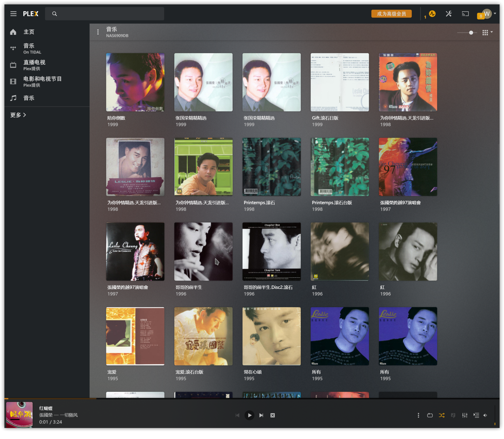Stop playback with the X button
The width and height of the screenshot is (504, 439).
pos(272,415)
